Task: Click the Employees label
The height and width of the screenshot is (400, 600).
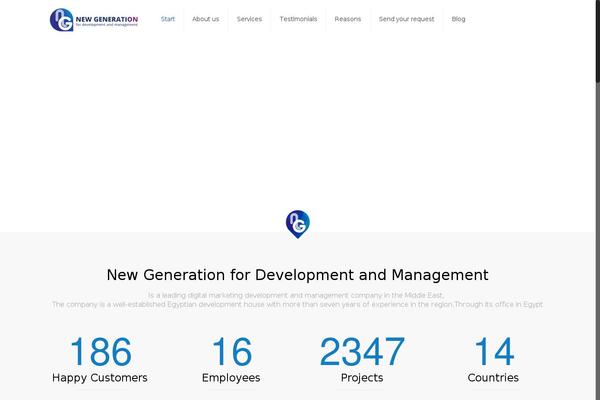Action: pyautogui.click(x=231, y=378)
